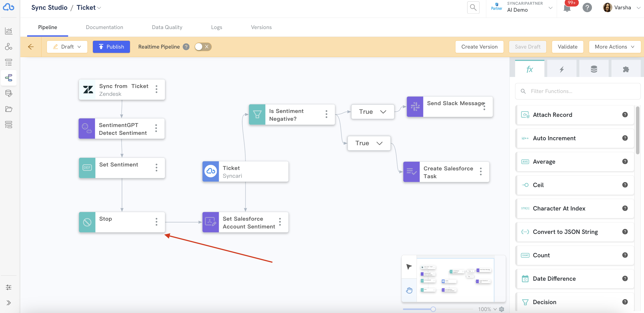This screenshot has height=313, width=644.
Task: Open the Draft status dropdown
Action: coord(67,47)
